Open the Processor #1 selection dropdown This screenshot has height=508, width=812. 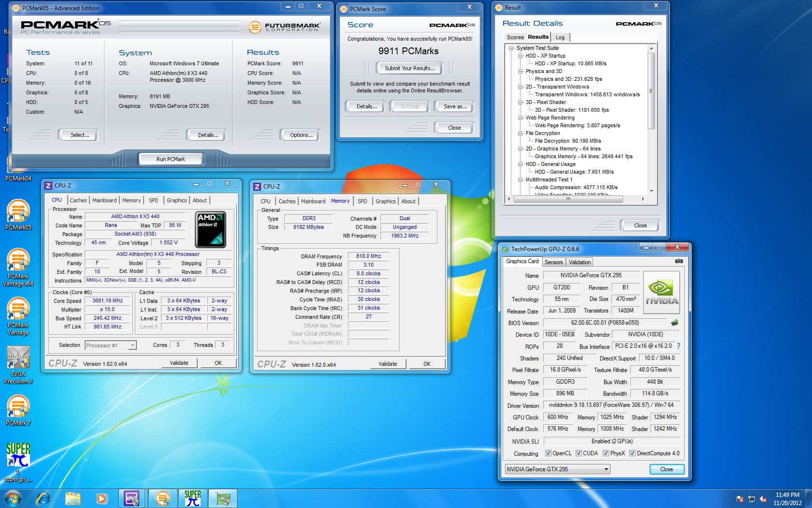click(x=111, y=345)
